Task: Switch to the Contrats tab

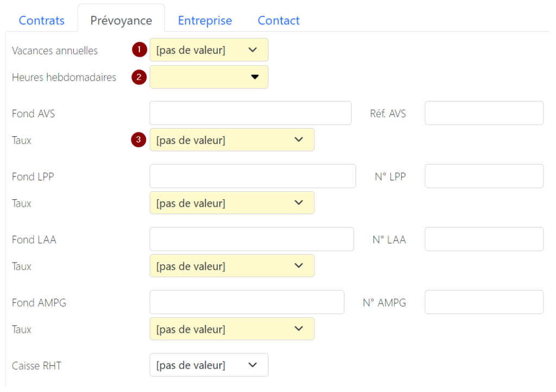Action: pyautogui.click(x=42, y=21)
